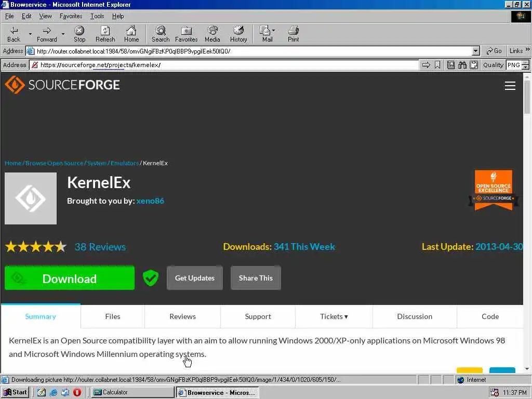Open the SourceForge hamburger menu
The image size is (532, 399).
(510, 86)
